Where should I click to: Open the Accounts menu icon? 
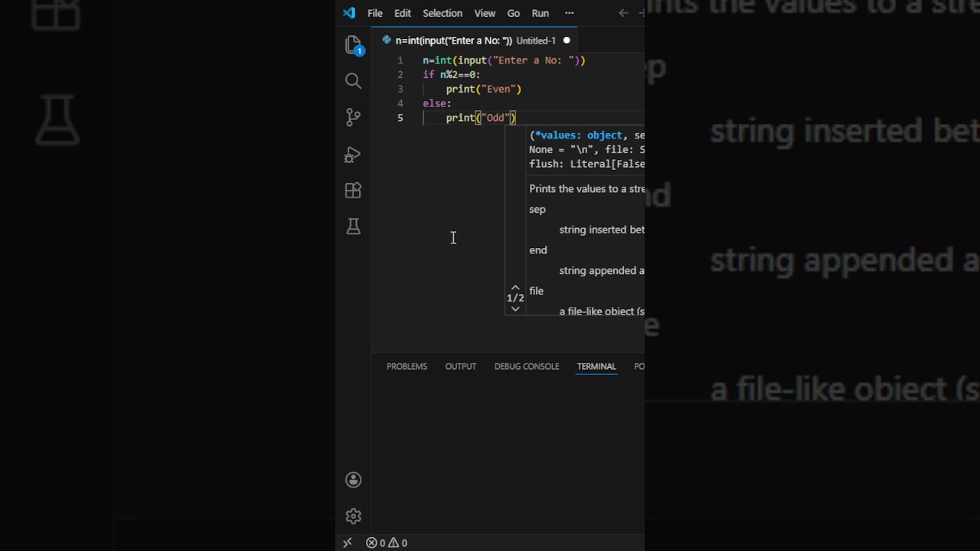353,480
